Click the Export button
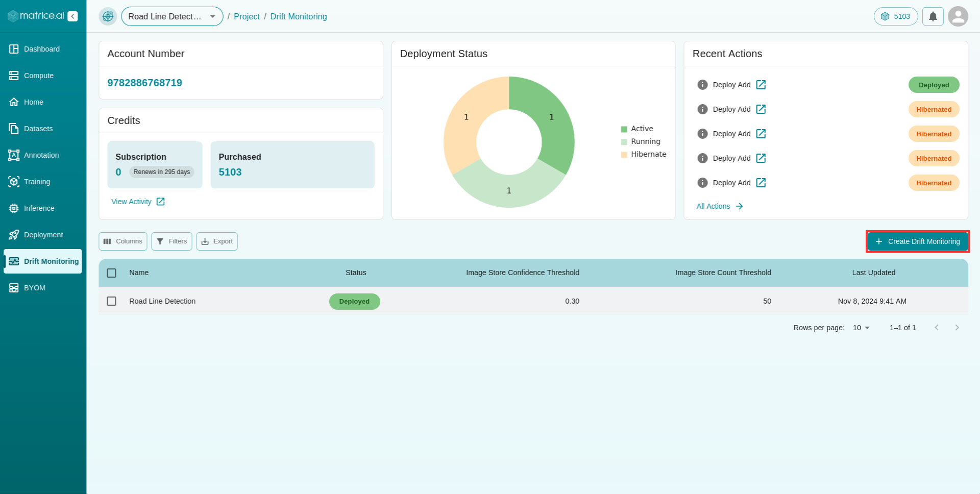Image resolution: width=980 pixels, height=494 pixels. tap(217, 241)
